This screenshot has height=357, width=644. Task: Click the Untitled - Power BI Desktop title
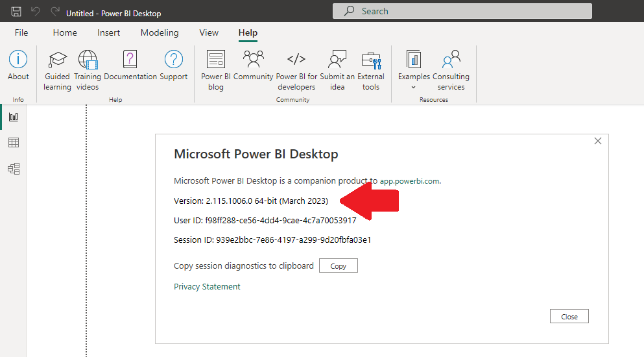coord(113,13)
